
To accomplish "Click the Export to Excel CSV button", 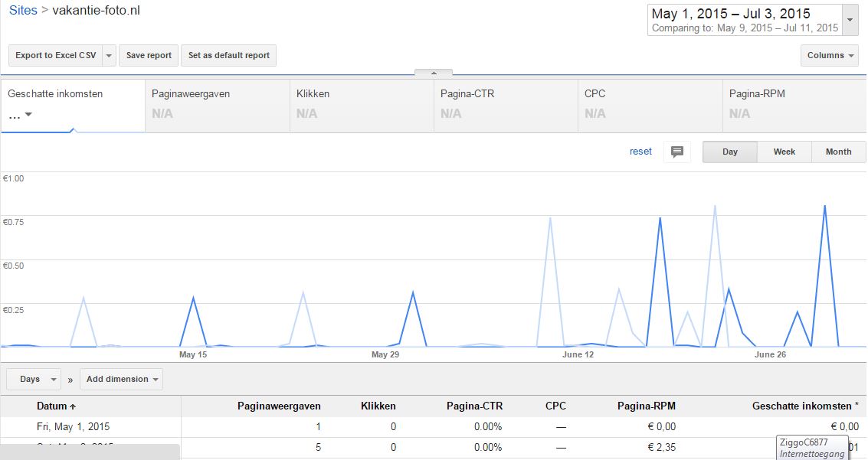I will pos(55,55).
